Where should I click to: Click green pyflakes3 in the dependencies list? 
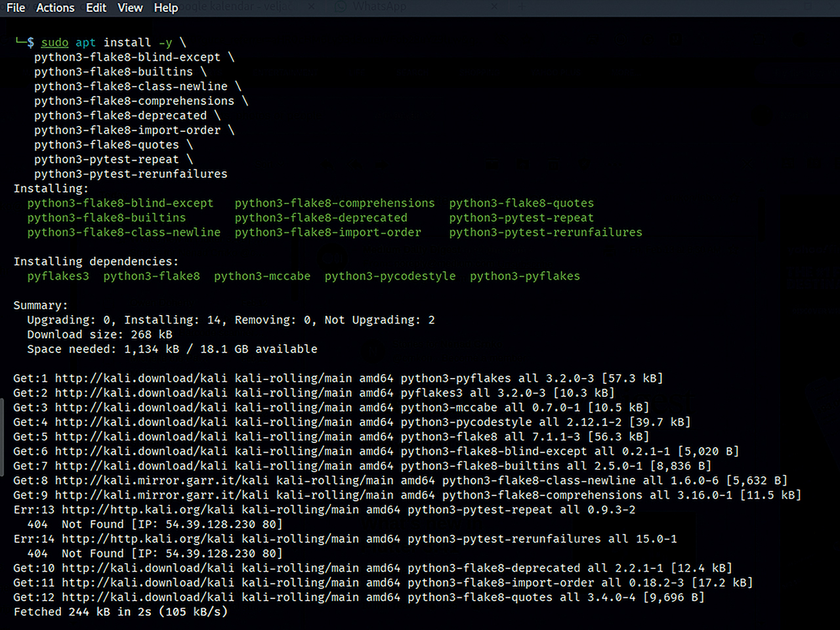(x=58, y=276)
